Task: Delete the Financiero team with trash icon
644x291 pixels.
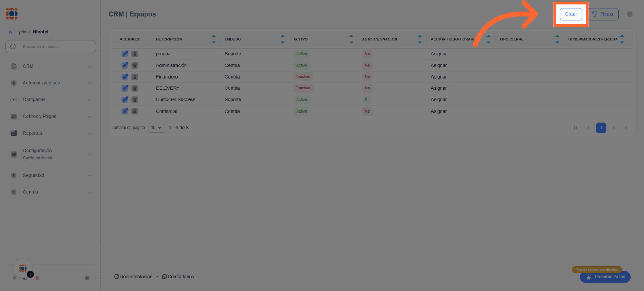Action: [135, 77]
